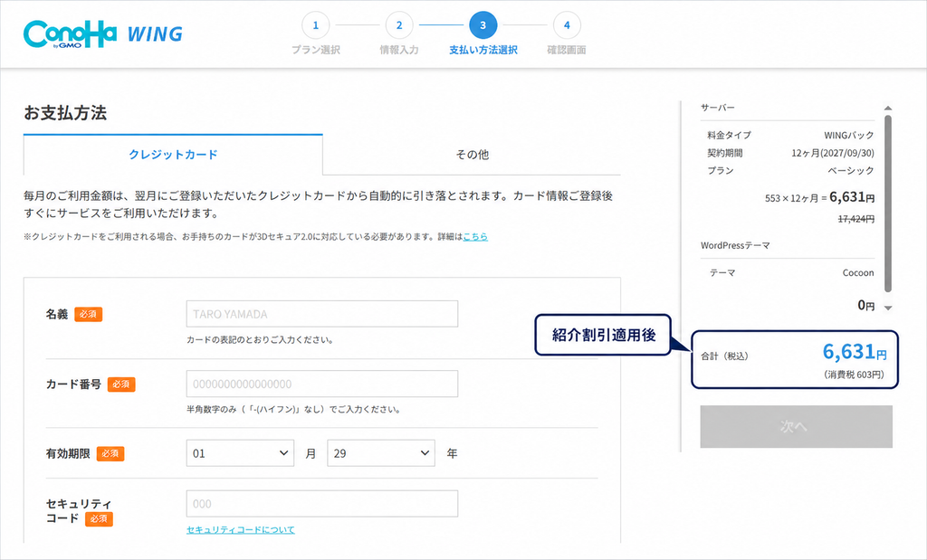Image resolution: width=927 pixels, height=560 pixels.
Task: Click the WINGパック value
Action: click(849, 136)
